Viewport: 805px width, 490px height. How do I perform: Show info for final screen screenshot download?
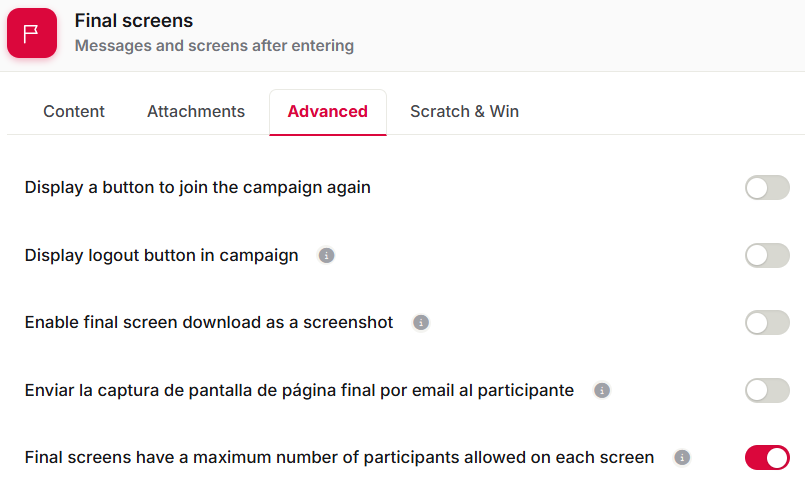421,323
